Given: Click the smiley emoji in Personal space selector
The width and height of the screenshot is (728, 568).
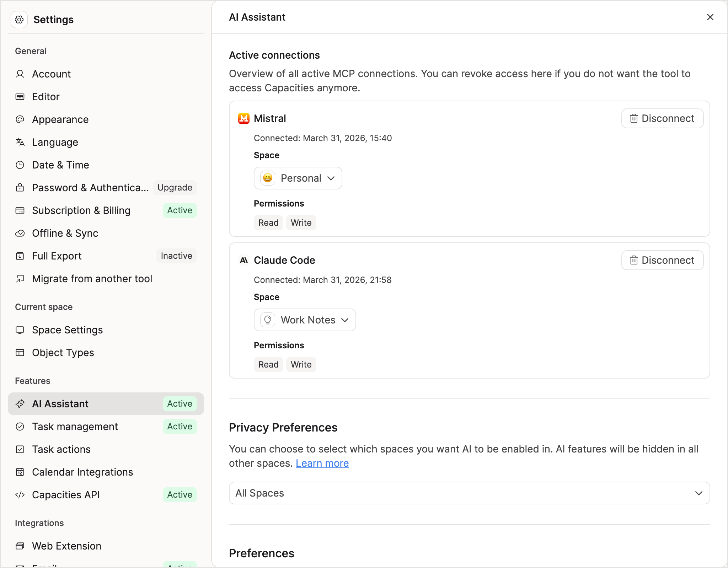Looking at the screenshot, I should (x=268, y=178).
